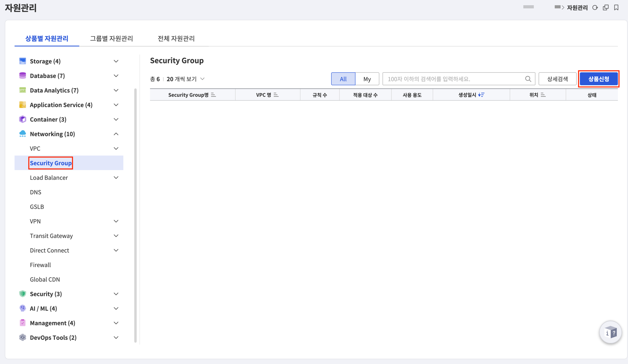Click the Container category icon
The width and height of the screenshot is (628, 364).
[x=22, y=119]
